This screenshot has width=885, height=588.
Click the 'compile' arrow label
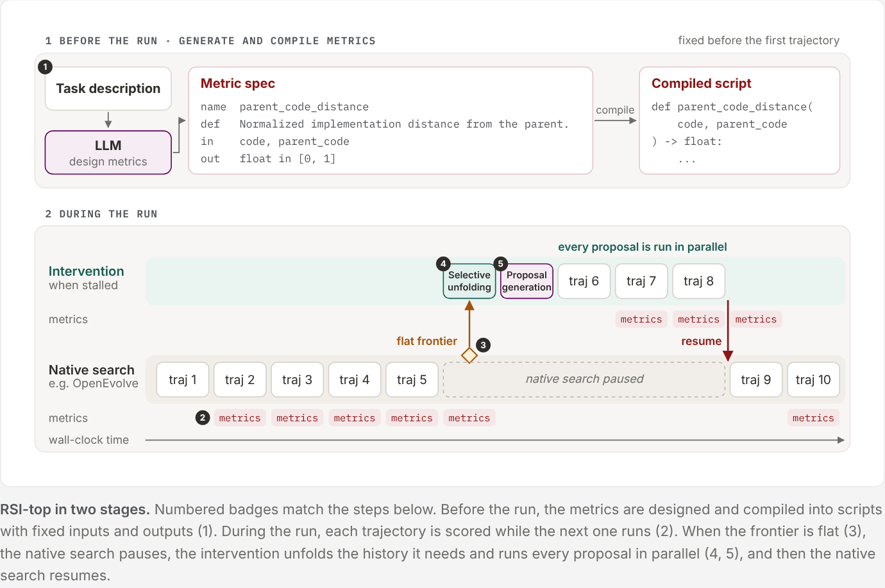(614, 110)
